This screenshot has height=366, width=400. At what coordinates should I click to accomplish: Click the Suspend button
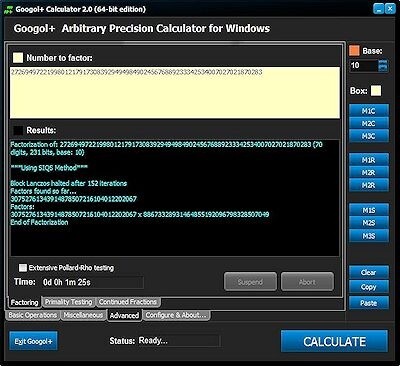point(250,282)
